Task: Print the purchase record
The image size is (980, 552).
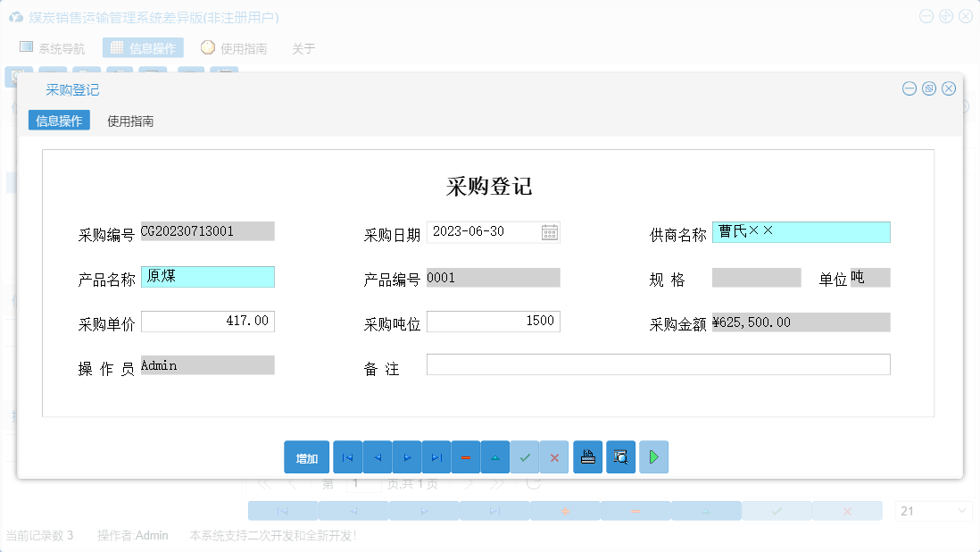Action: tap(587, 456)
